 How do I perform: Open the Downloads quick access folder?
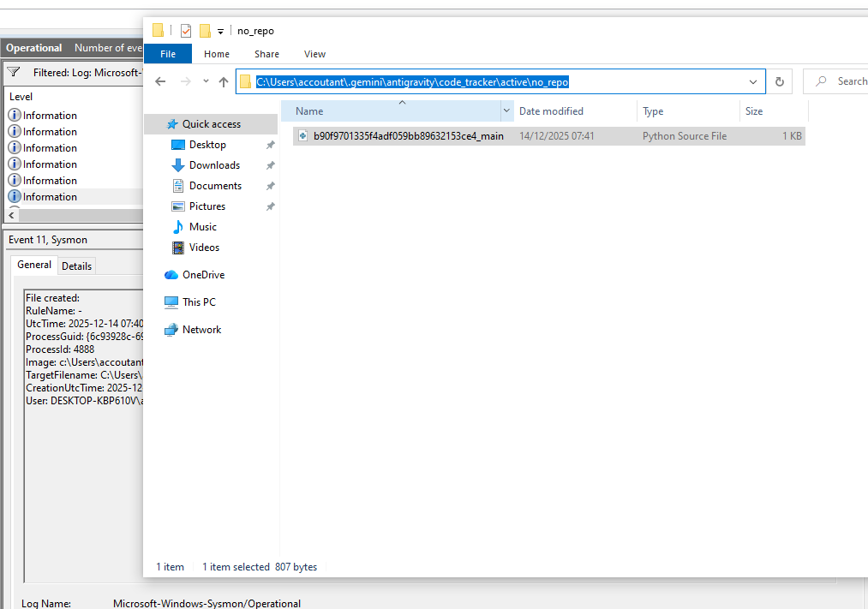tap(213, 165)
